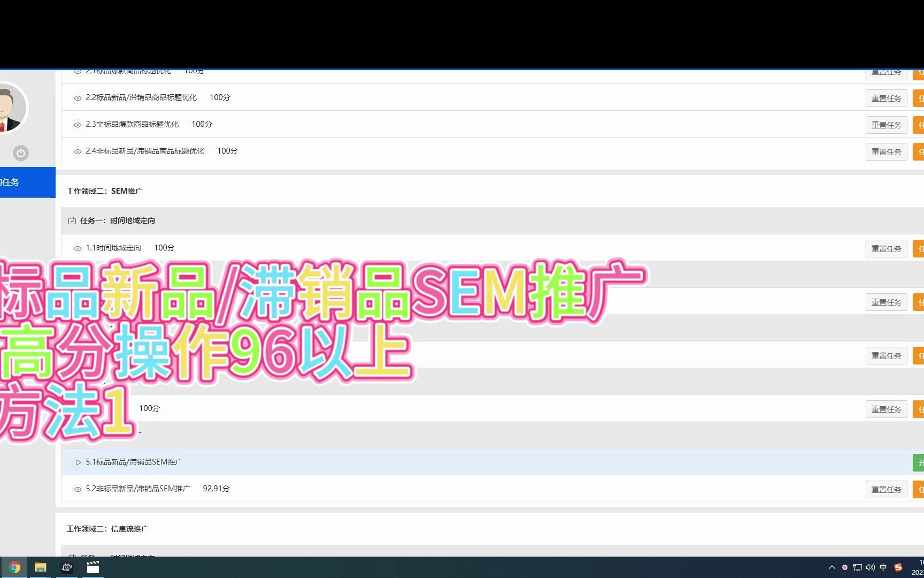Toggle the eye icon for 5.2非标品新品/滞销品SEM推广
Screen dimensions: 924x578
click(x=77, y=489)
